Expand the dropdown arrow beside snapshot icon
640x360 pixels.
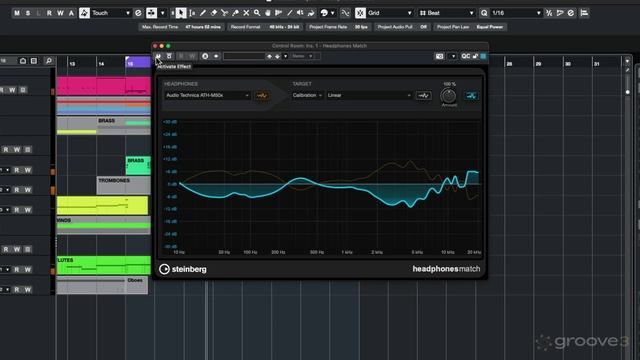point(453,56)
